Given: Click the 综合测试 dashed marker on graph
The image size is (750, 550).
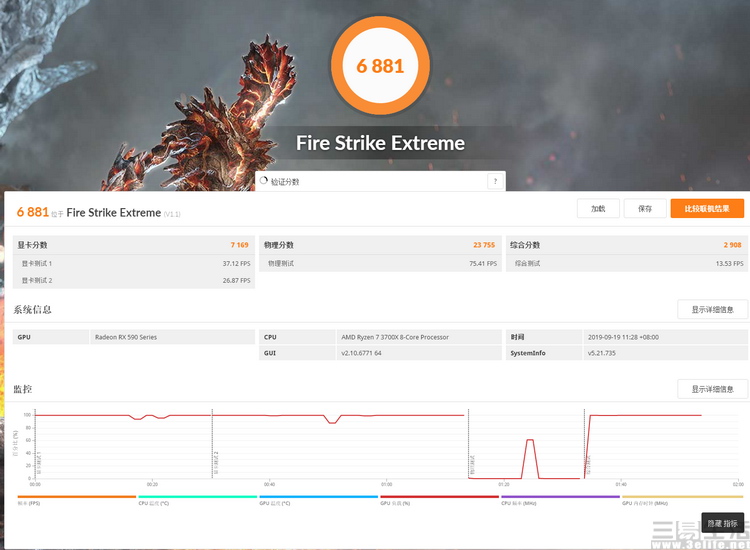Looking at the screenshot, I should pos(585,443).
